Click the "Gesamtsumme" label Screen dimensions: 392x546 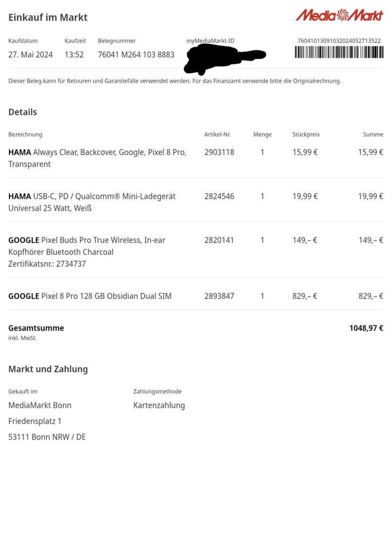click(36, 328)
